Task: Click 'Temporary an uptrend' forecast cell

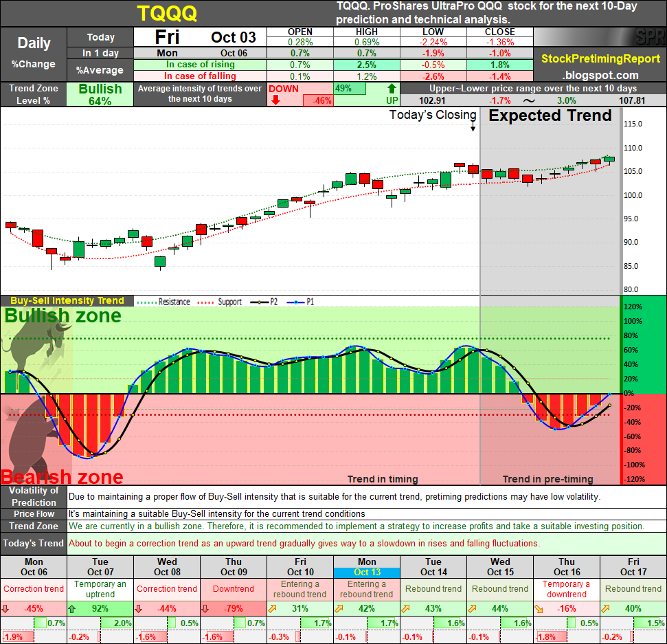Action: click(100, 589)
